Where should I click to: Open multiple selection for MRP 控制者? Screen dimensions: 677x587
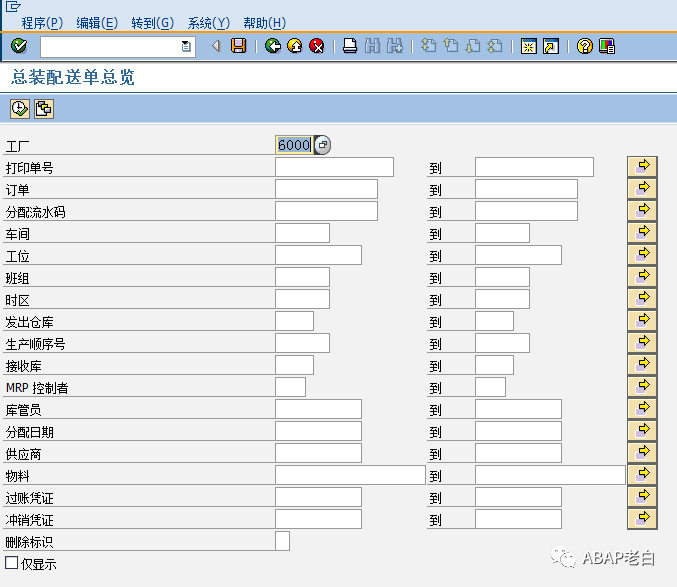(x=642, y=386)
